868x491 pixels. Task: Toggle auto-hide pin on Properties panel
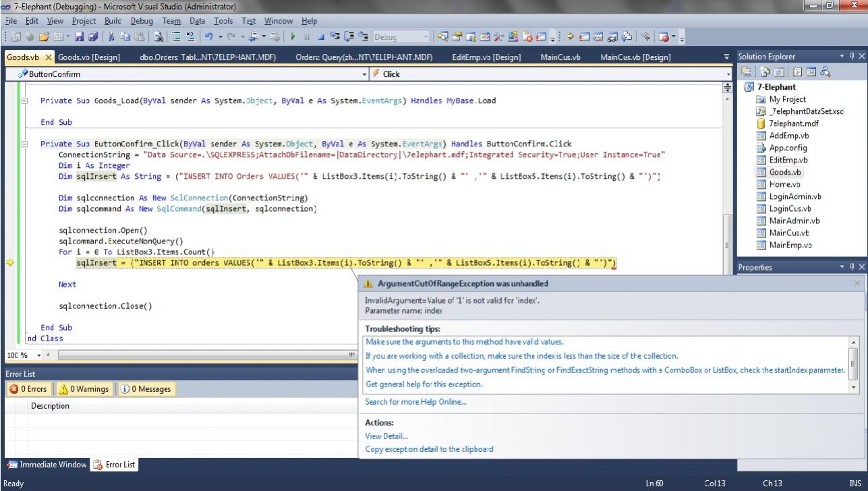point(852,267)
